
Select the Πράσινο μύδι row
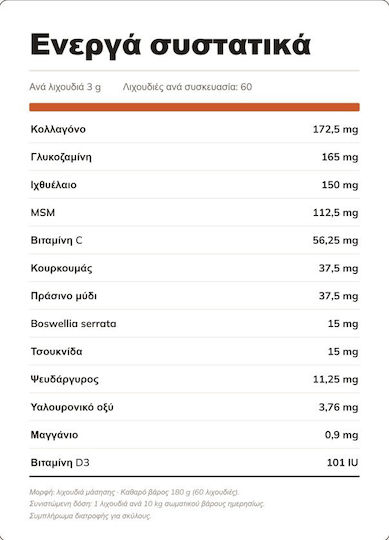[x=194, y=296]
